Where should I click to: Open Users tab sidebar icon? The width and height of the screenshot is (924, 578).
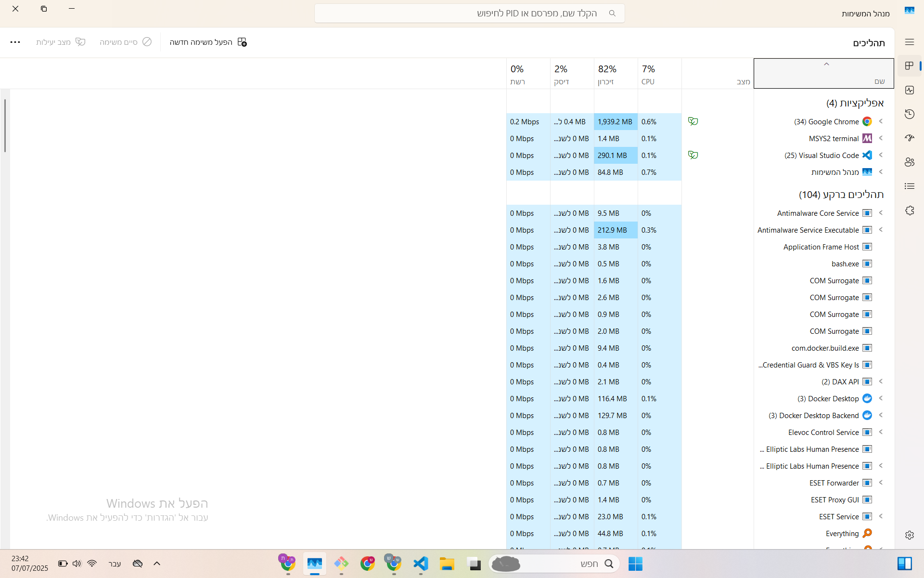[x=909, y=162]
